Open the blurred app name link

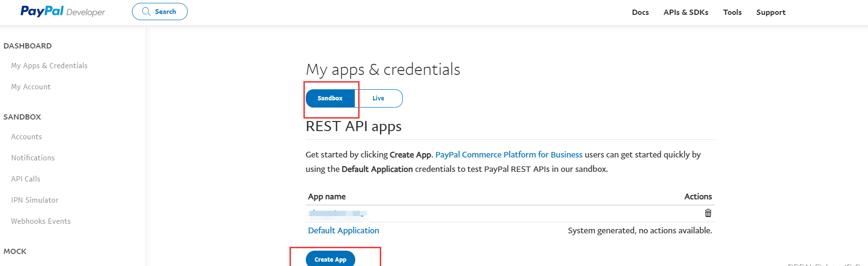pos(338,213)
